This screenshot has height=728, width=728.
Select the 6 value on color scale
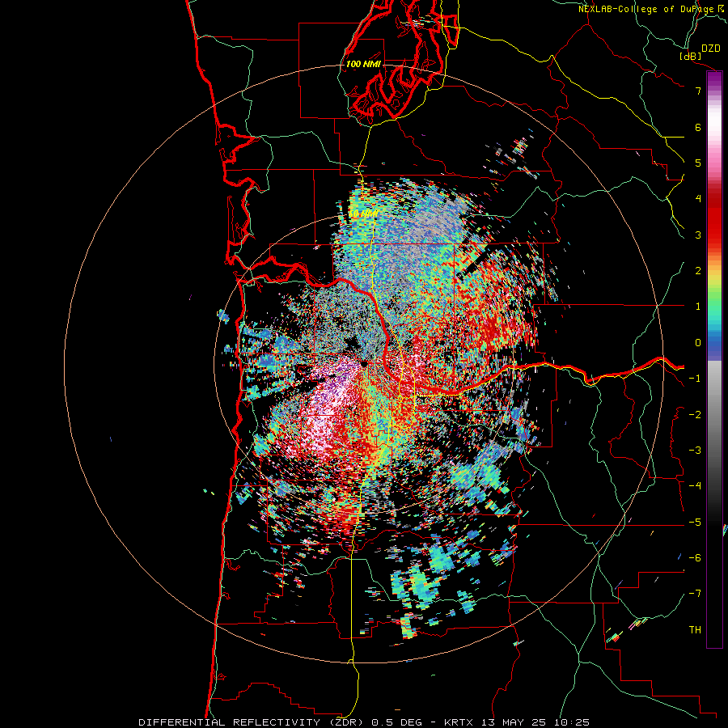pos(698,127)
